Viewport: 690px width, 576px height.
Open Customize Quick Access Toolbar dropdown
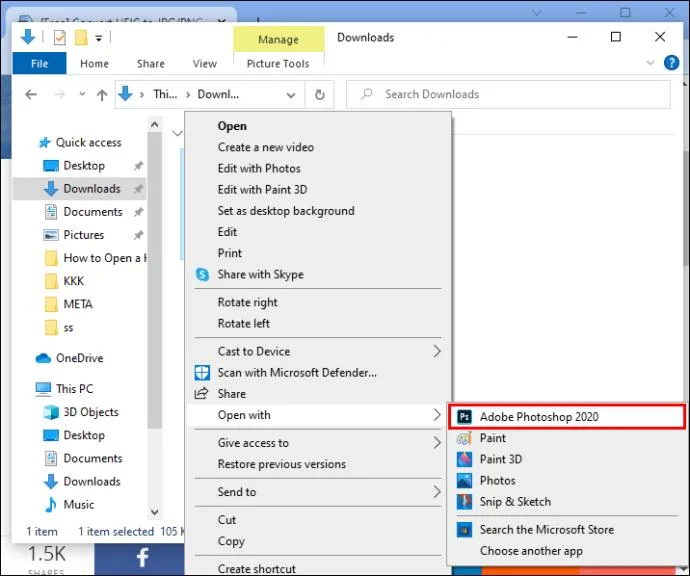pos(99,38)
